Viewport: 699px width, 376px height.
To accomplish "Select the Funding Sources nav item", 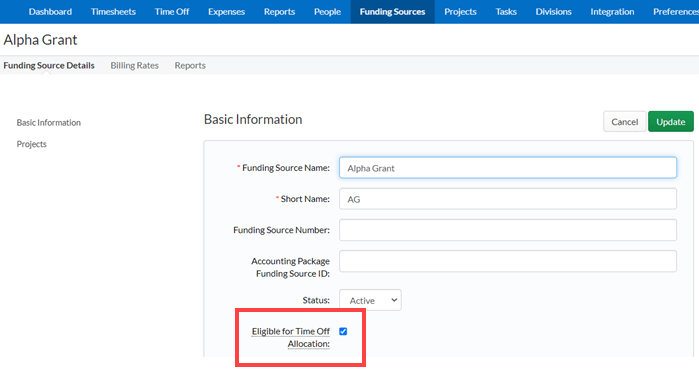I will [392, 12].
